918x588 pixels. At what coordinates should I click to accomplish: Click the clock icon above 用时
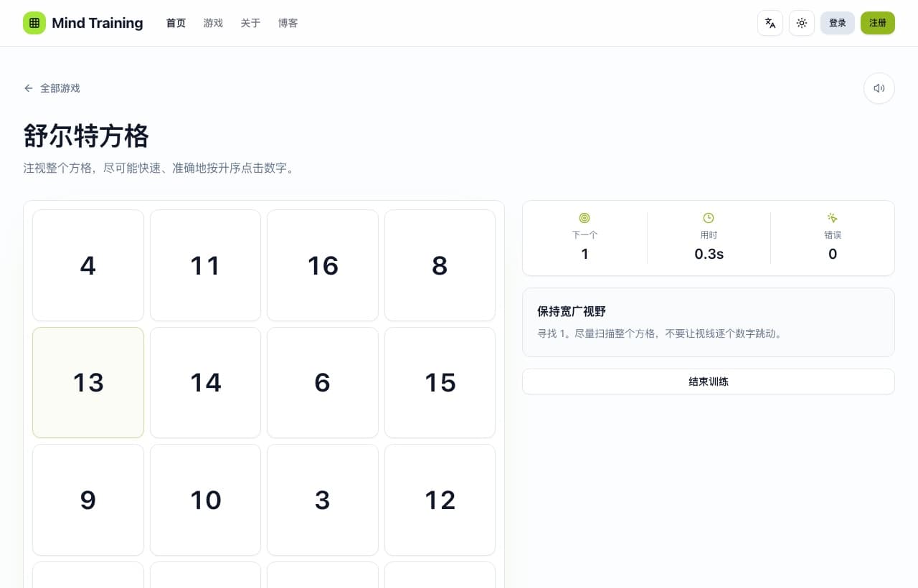click(x=709, y=218)
